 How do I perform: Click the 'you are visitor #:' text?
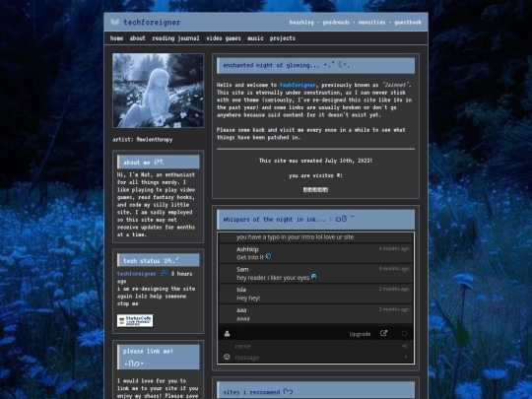point(315,175)
